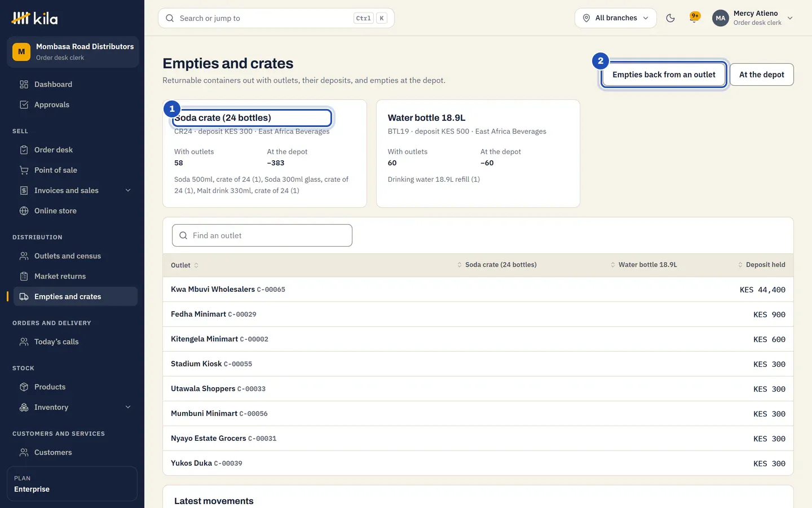The width and height of the screenshot is (812, 508).
Task: Click the Outlets and census people icon
Action: pyautogui.click(x=24, y=256)
